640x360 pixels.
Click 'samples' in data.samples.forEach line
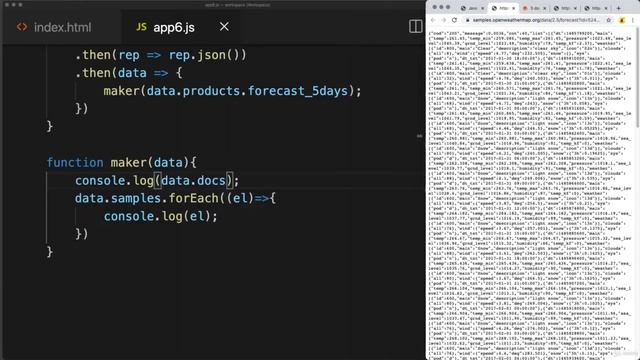[136, 198]
